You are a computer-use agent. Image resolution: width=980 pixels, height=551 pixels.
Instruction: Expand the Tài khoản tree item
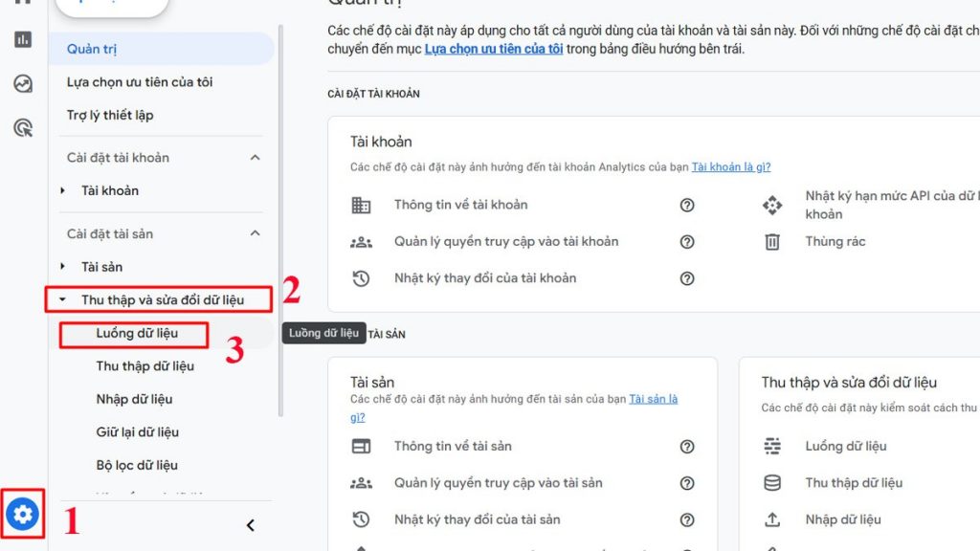tap(63, 191)
